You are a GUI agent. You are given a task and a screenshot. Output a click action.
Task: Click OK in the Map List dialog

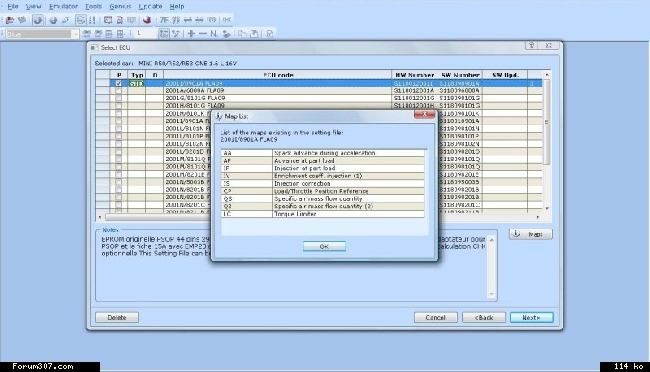click(x=324, y=246)
